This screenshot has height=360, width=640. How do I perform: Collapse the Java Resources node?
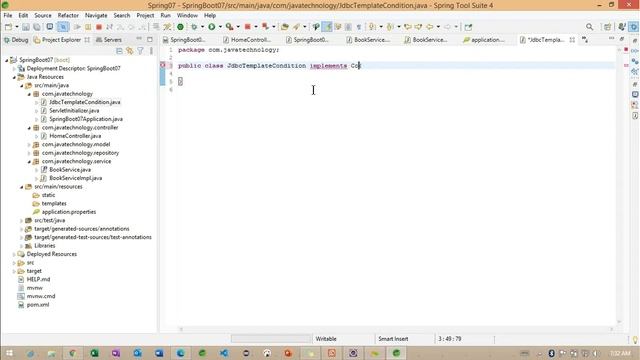(14, 77)
